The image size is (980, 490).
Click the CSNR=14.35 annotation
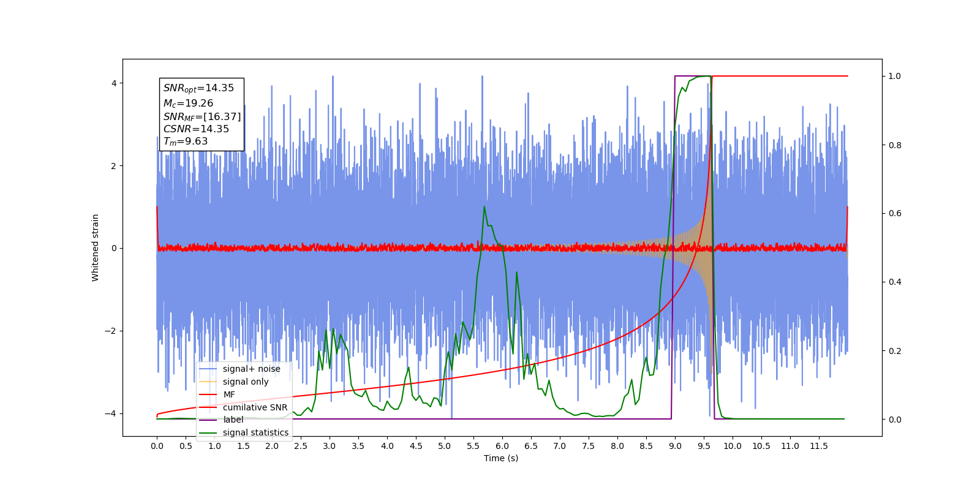pyautogui.click(x=196, y=129)
